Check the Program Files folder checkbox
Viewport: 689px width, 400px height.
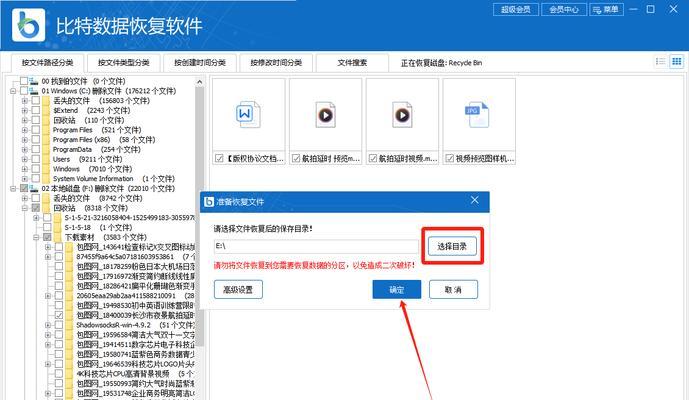36,130
